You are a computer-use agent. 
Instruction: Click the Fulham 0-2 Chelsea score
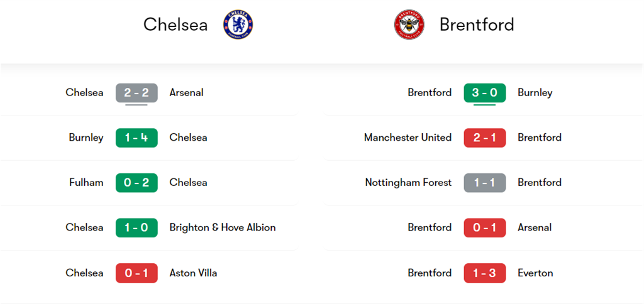tap(136, 183)
